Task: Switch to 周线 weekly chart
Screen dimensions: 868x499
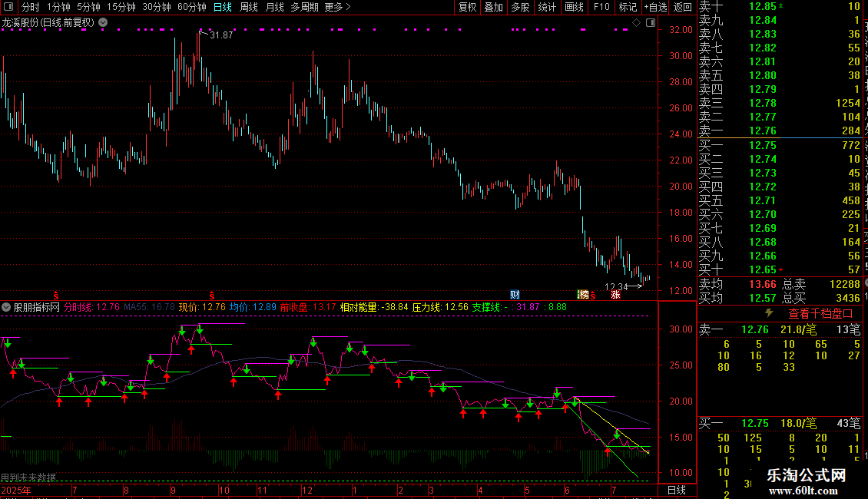Action: [x=249, y=7]
